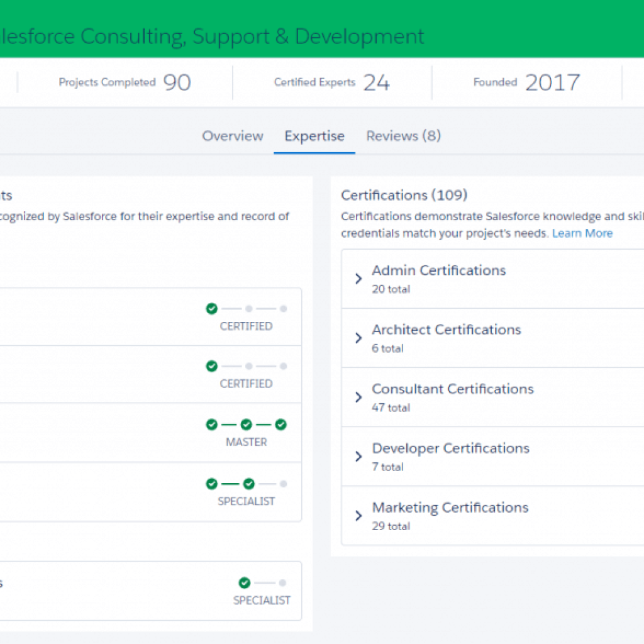Screen dimensions: 644x644
Task: Click the Consultant Certifications heading
Action: click(453, 389)
